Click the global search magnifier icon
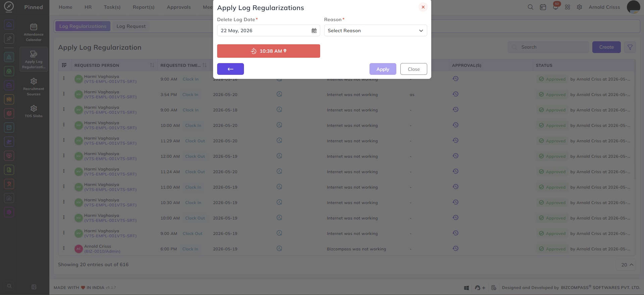Viewport: 644px width, 295px height. point(531,7)
